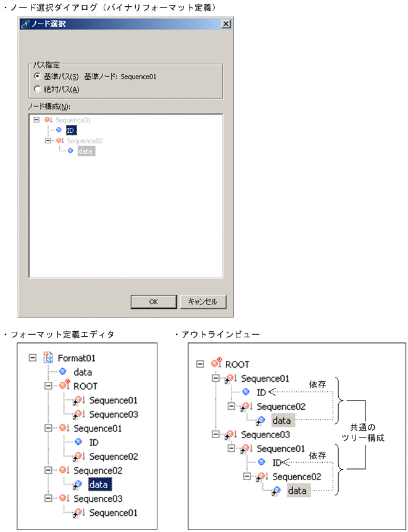Image resolution: width=408 pixels, height=532 pixels.
Task: Click the Format01 document icon in editor
Action: 48,357
